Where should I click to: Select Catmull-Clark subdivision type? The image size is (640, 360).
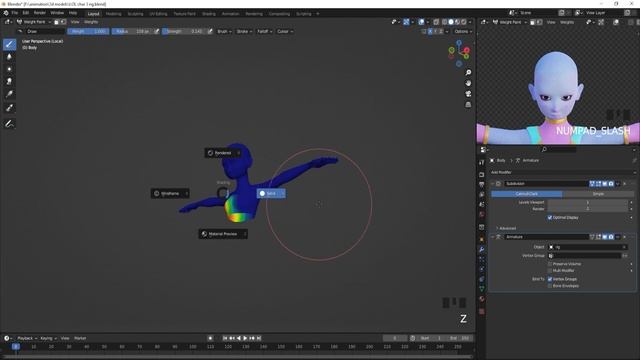527,194
